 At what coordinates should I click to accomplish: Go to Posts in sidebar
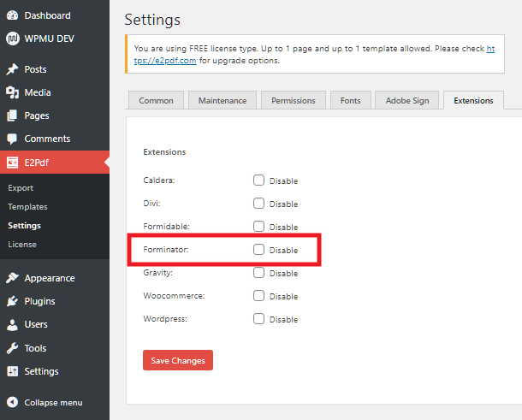point(35,69)
